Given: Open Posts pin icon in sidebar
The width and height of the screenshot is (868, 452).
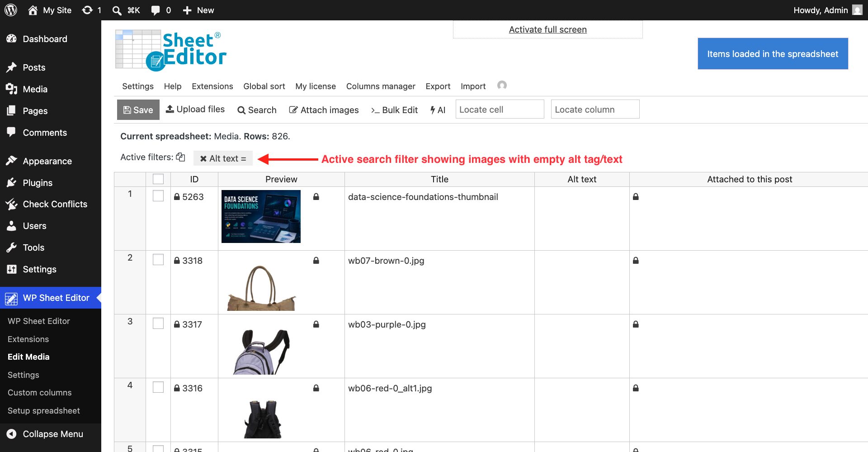Looking at the screenshot, I should [x=11, y=67].
